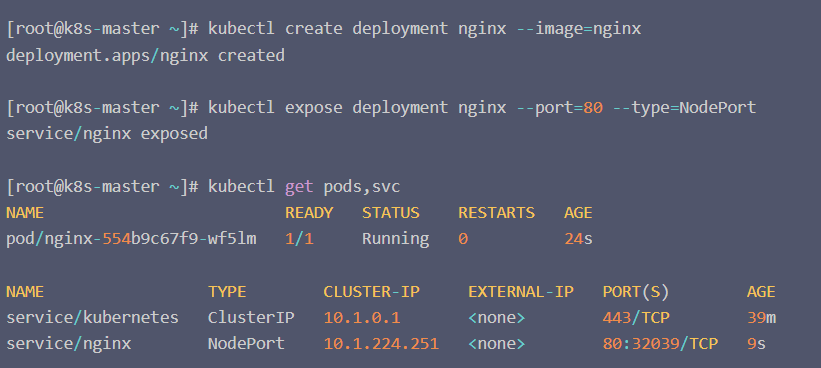Click the nginx cluster IP 10.1.224.251
Image resolution: width=821 pixels, height=368 pixels.
[x=381, y=344]
